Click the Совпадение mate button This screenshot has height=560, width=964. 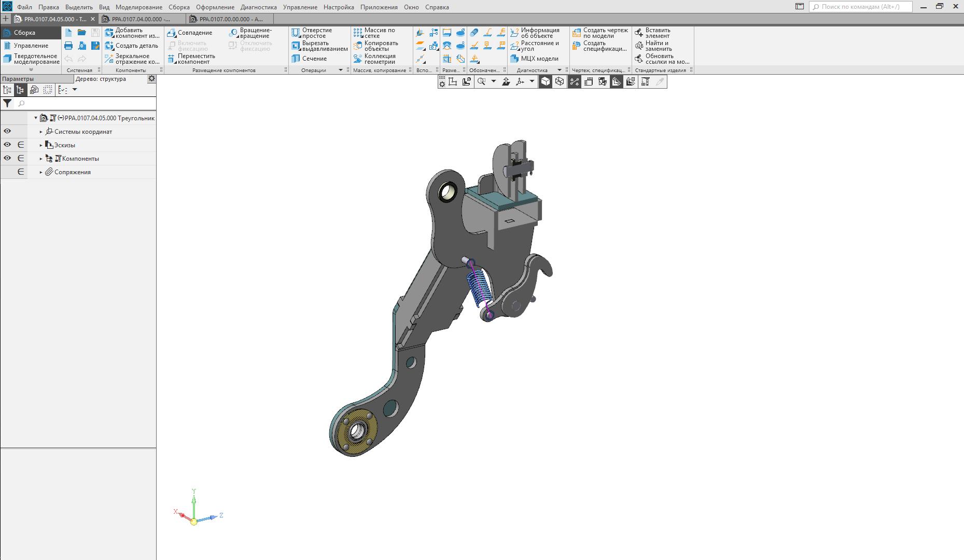click(190, 33)
